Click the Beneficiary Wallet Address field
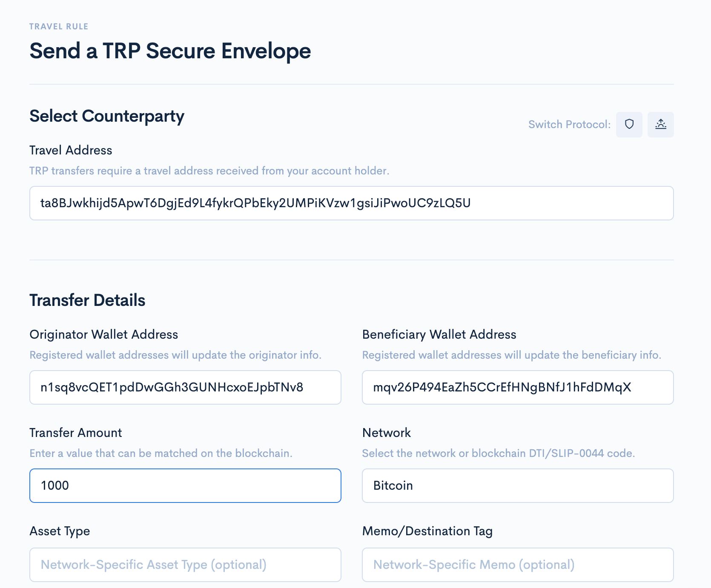Screen dimensions: 711x588 point(517,387)
